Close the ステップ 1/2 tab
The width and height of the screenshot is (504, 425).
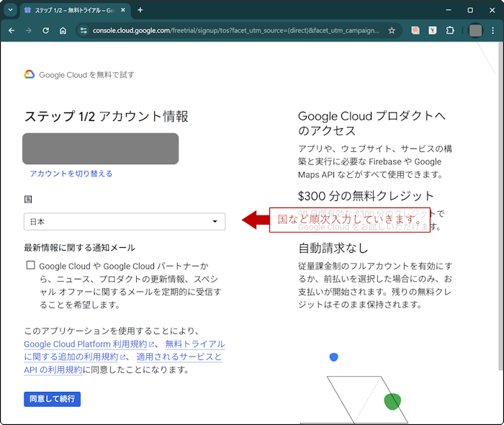122,10
